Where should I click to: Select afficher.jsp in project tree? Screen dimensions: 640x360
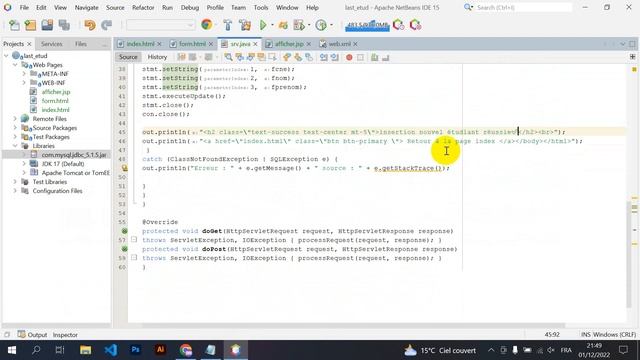56,92
